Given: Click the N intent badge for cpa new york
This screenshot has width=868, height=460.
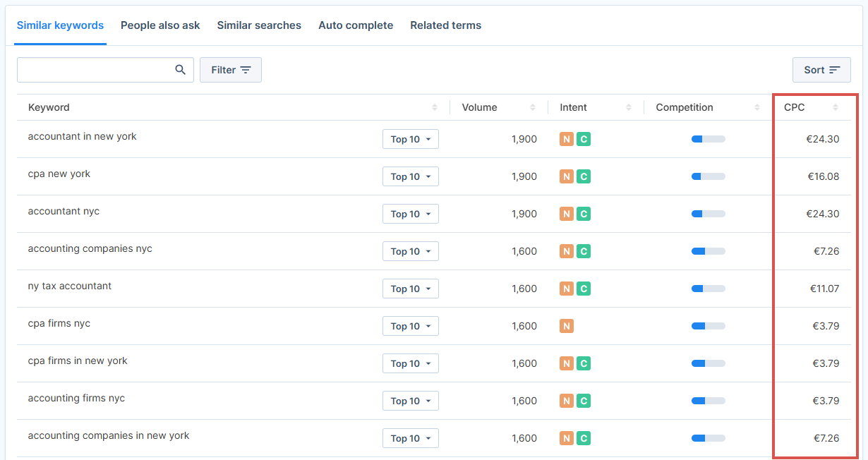Looking at the screenshot, I should [567, 176].
